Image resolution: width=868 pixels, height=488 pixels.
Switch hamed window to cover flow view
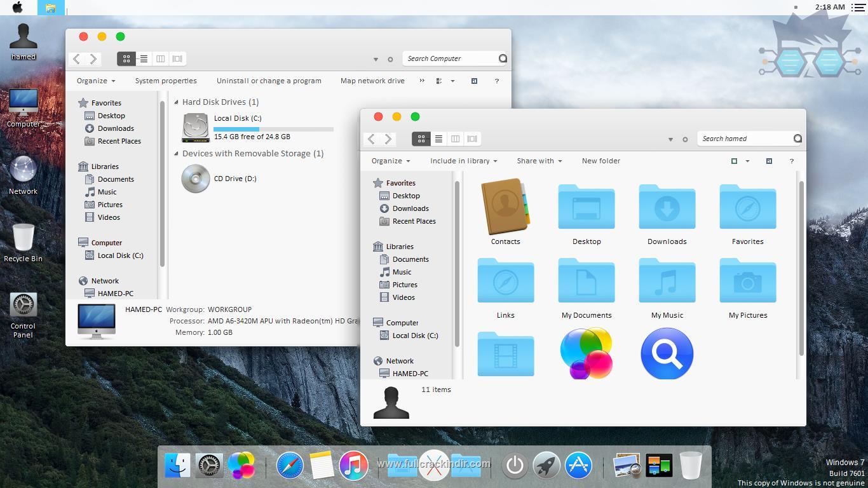point(472,139)
